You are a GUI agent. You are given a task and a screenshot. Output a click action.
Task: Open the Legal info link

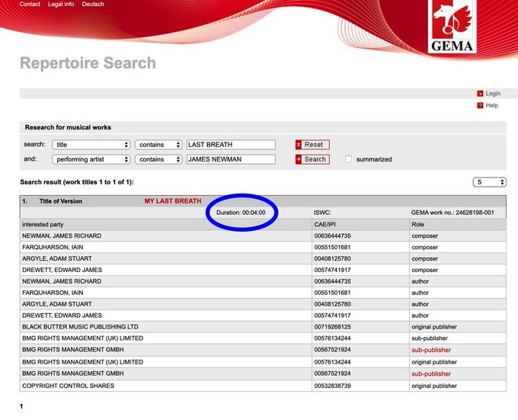point(61,4)
